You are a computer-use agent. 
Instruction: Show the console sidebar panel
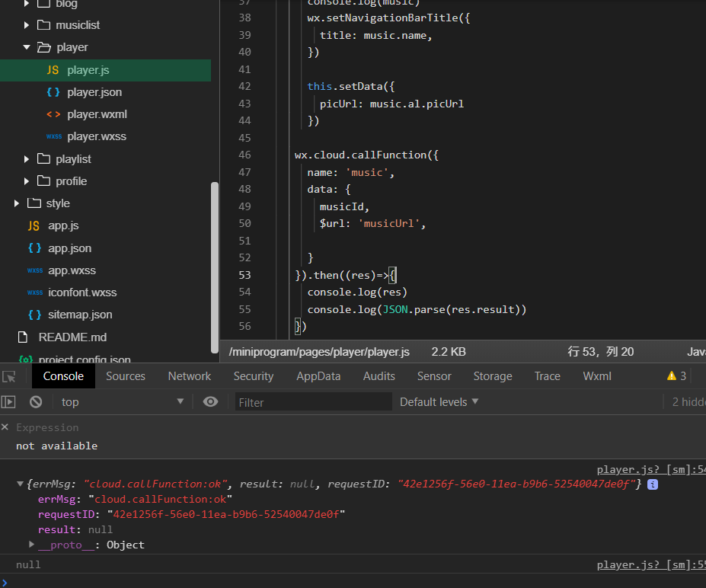coord(8,402)
